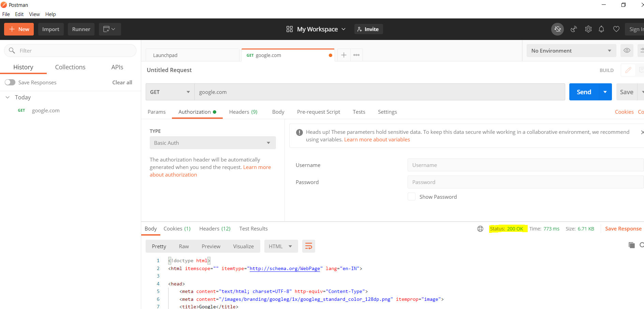Open the notifications bell
The height and width of the screenshot is (309, 644).
pos(601,29)
